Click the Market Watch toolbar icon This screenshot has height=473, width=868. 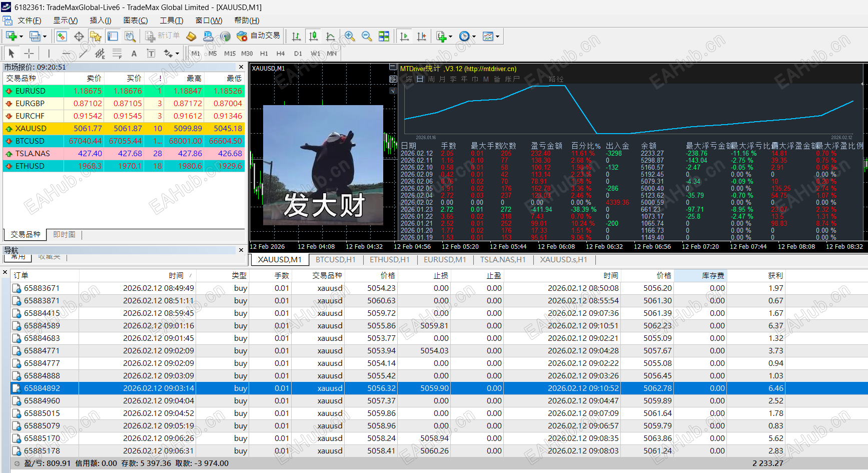(x=62, y=36)
